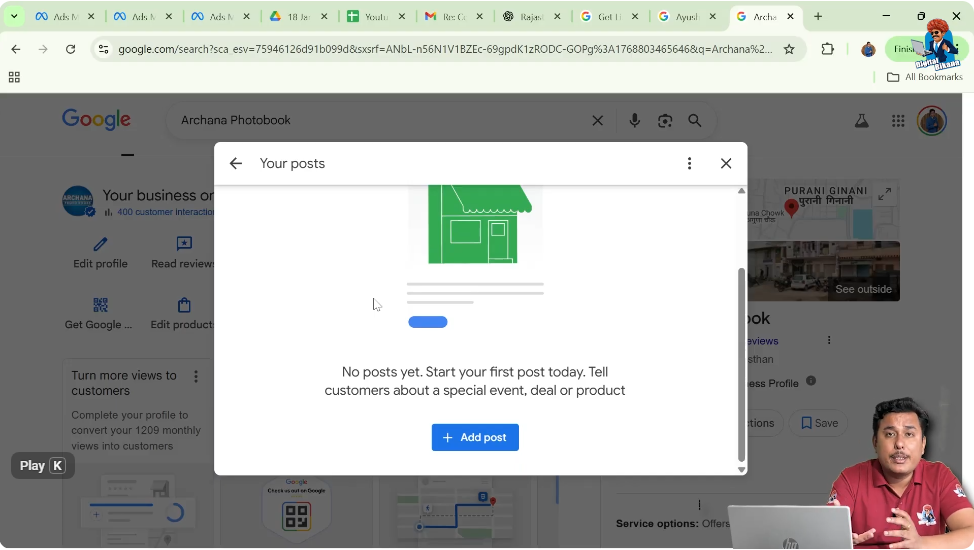
Task: Switch to the first Ads Manager tab
Action: tap(64, 17)
